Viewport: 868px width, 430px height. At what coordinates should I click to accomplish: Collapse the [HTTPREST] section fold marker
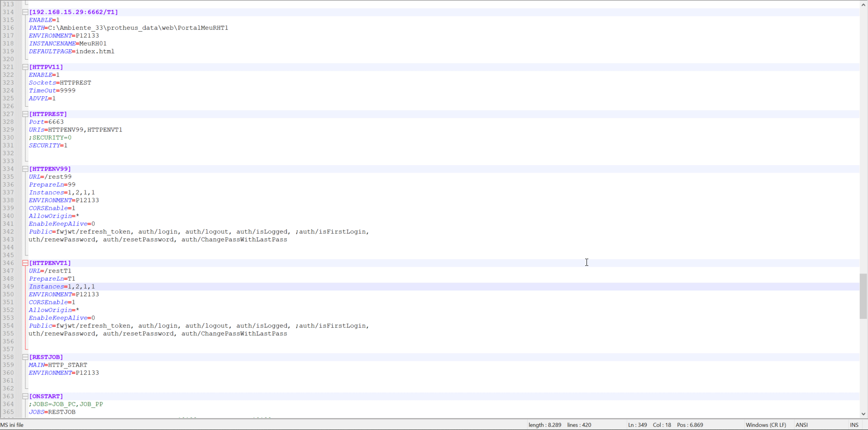(x=25, y=114)
